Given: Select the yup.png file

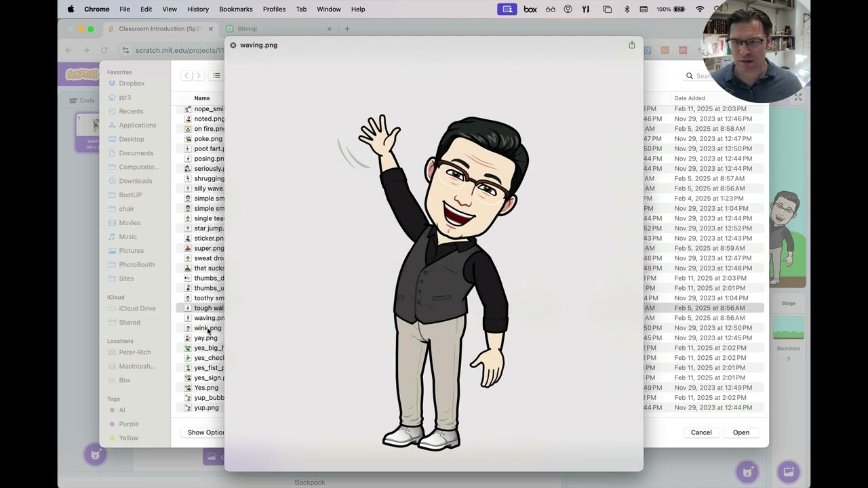Looking at the screenshot, I should pos(206,408).
